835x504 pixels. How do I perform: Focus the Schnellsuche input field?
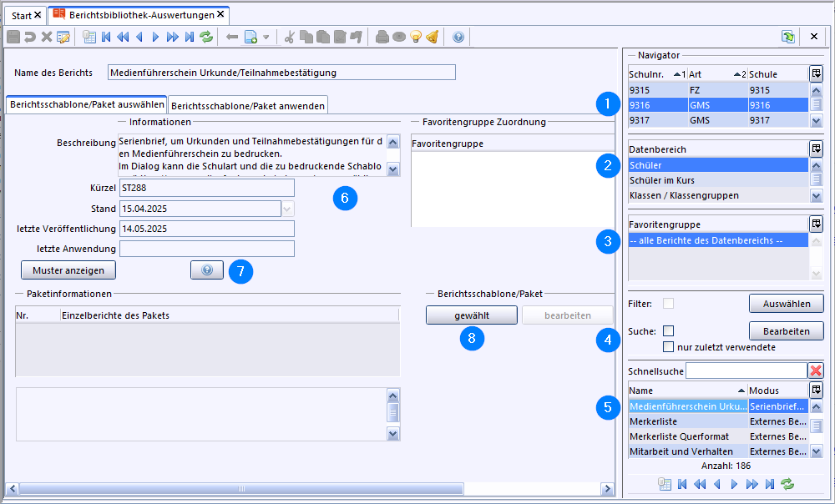coord(746,370)
